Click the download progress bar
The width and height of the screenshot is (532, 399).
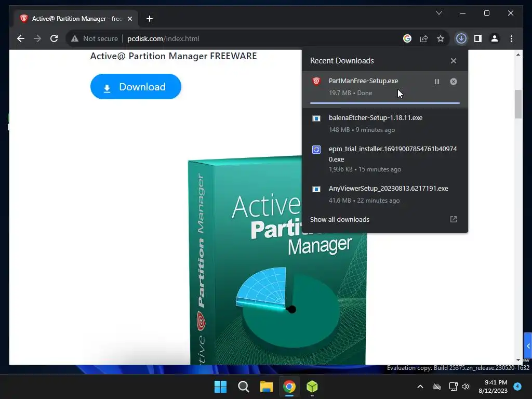click(x=385, y=103)
